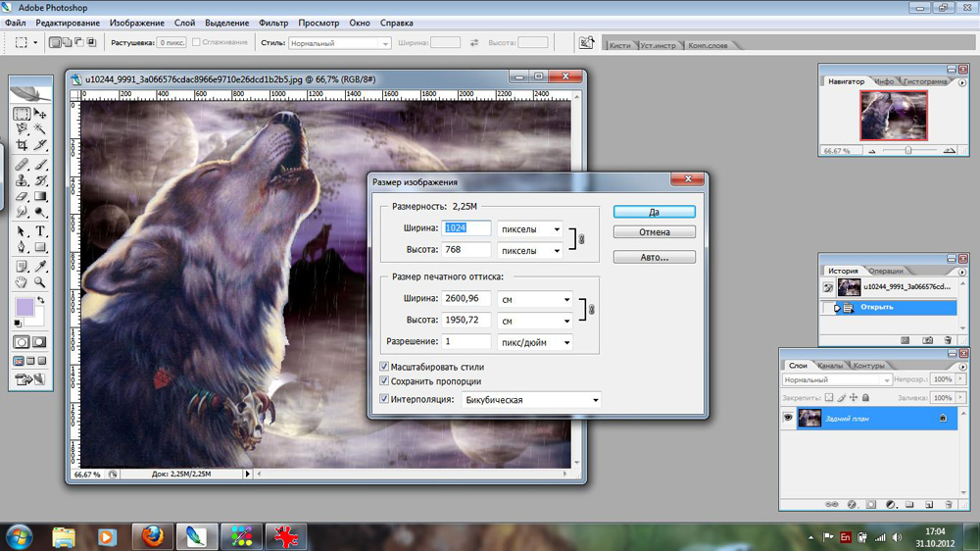Select the Healing Brush tool
This screenshot has width=980, height=551.
point(22,165)
